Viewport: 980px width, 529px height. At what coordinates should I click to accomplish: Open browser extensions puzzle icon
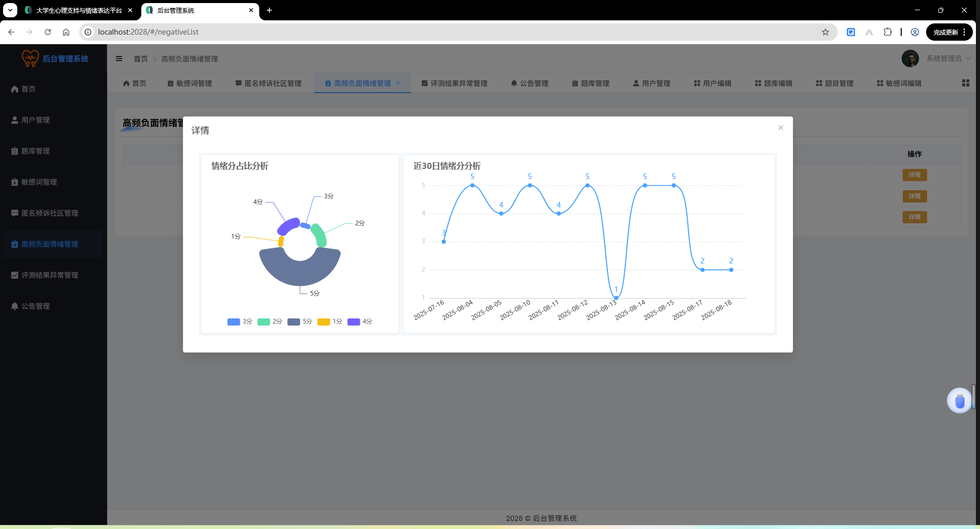(887, 32)
